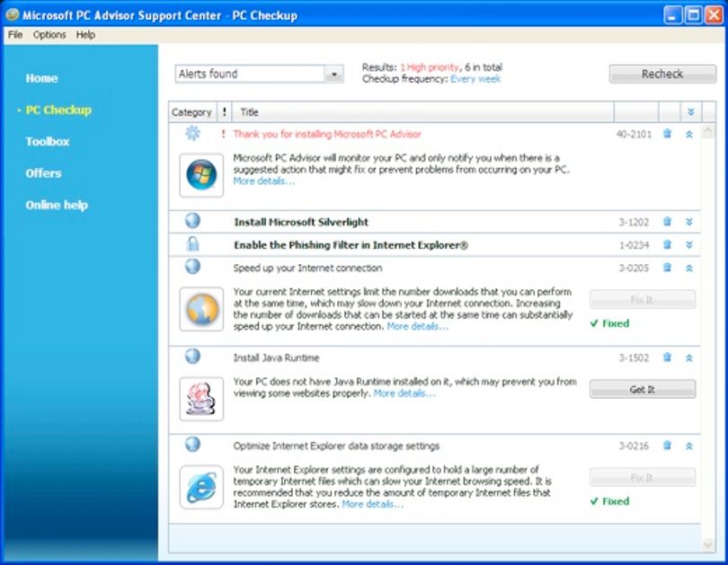The height and width of the screenshot is (565, 728).
Task: Collapse the Speed up your Internet connection alert
Action: [689, 268]
